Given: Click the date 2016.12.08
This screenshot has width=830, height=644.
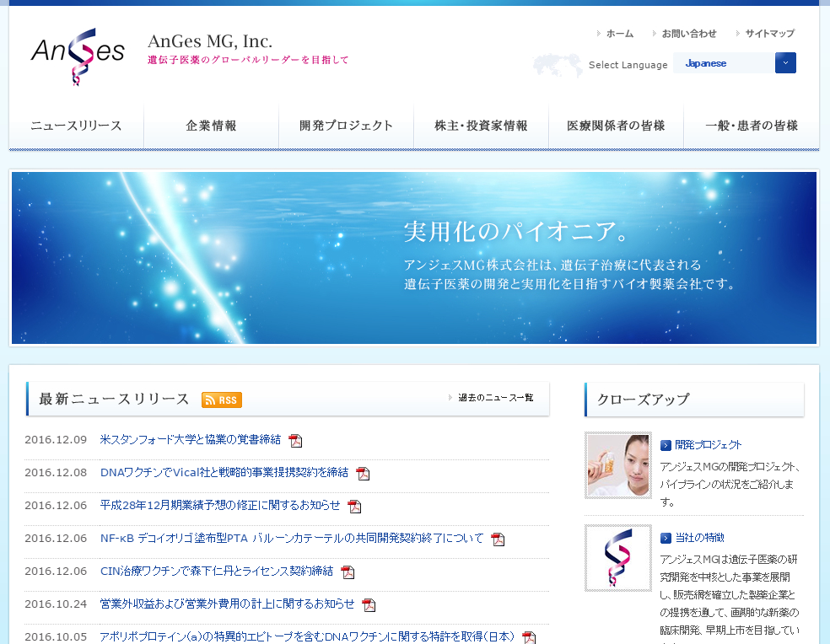Looking at the screenshot, I should pyautogui.click(x=56, y=472).
